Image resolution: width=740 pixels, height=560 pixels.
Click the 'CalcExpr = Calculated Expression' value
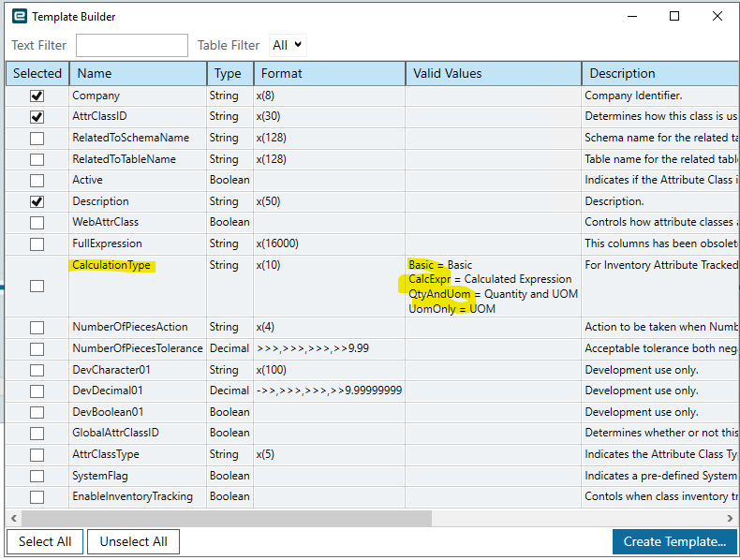click(490, 279)
